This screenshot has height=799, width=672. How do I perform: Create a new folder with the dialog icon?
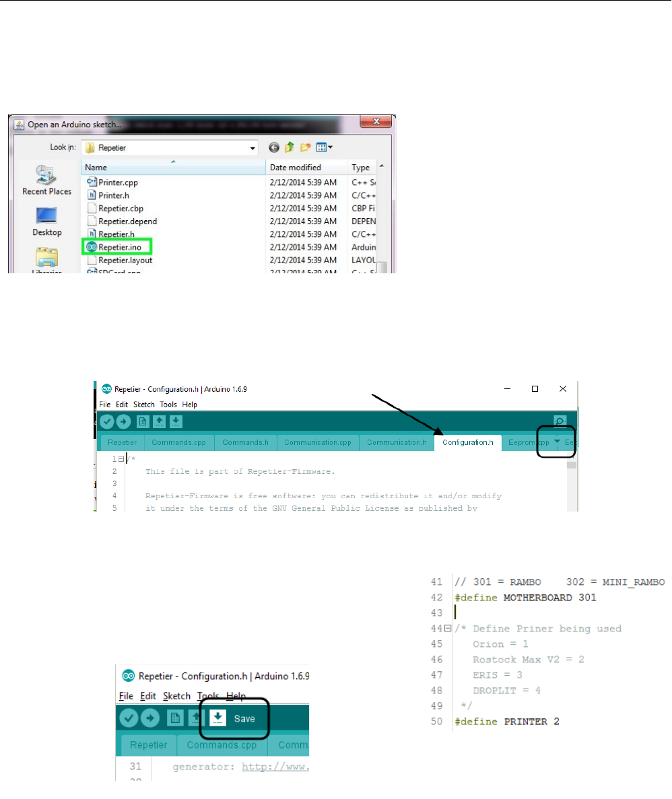(306, 147)
